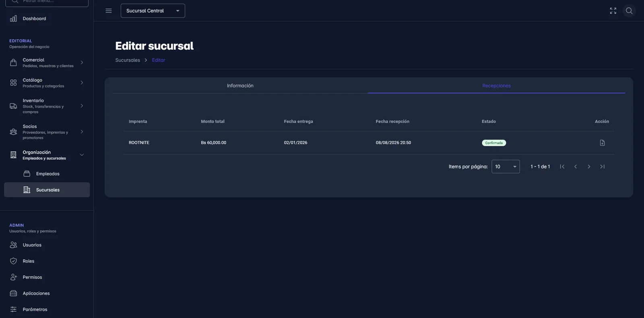This screenshot has width=644, height=318.
Task: Collapse the Organización menu section
Action: click(47, 155)
